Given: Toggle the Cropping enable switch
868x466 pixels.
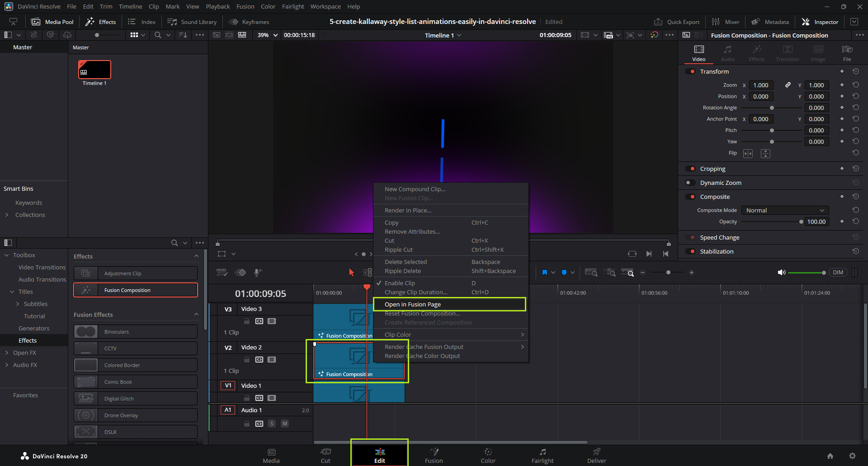Looking at the screenshot, I should [690, 169].
